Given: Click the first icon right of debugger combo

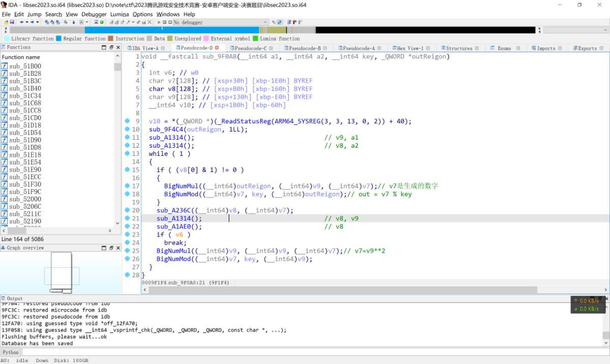Looking at the screenshot, I should point(273,22).
